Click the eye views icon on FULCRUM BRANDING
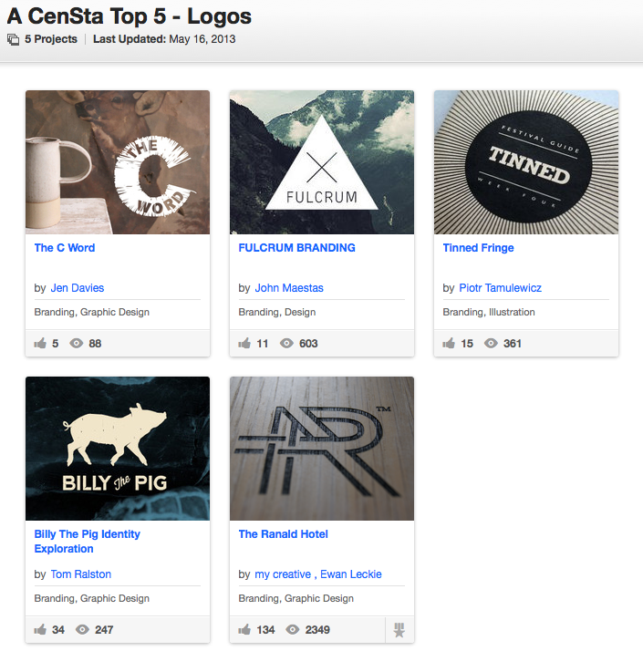 tap(286, 344)
